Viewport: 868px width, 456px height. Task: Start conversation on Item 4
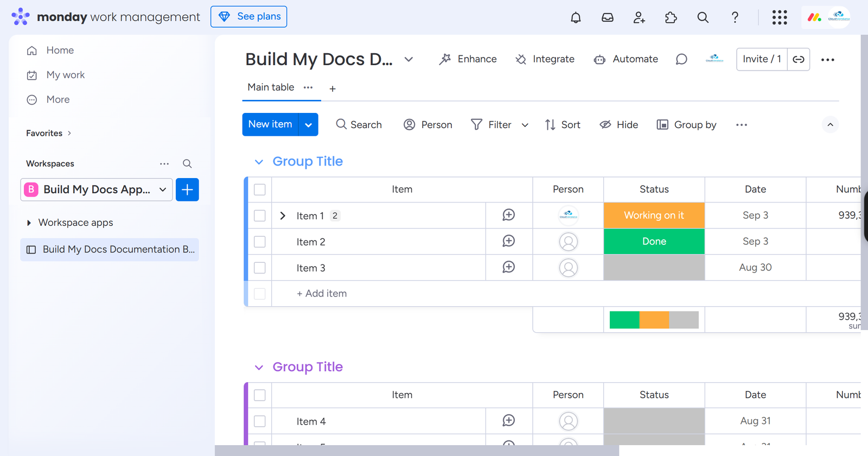pos(509,421)
